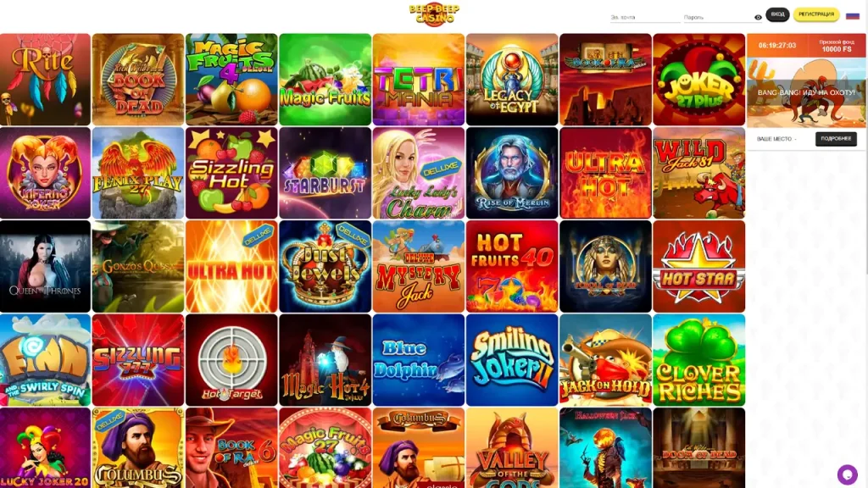Open the Hot Fruits 40 tile

(x=512, y=267)
